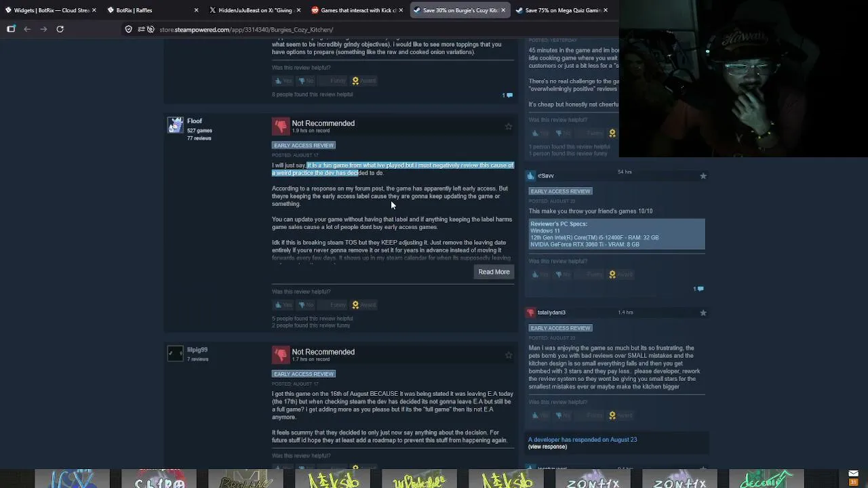Open lilpig99's profile avatar
The height and width of the screenshot is (488, 868).
(x=176, y=354)
